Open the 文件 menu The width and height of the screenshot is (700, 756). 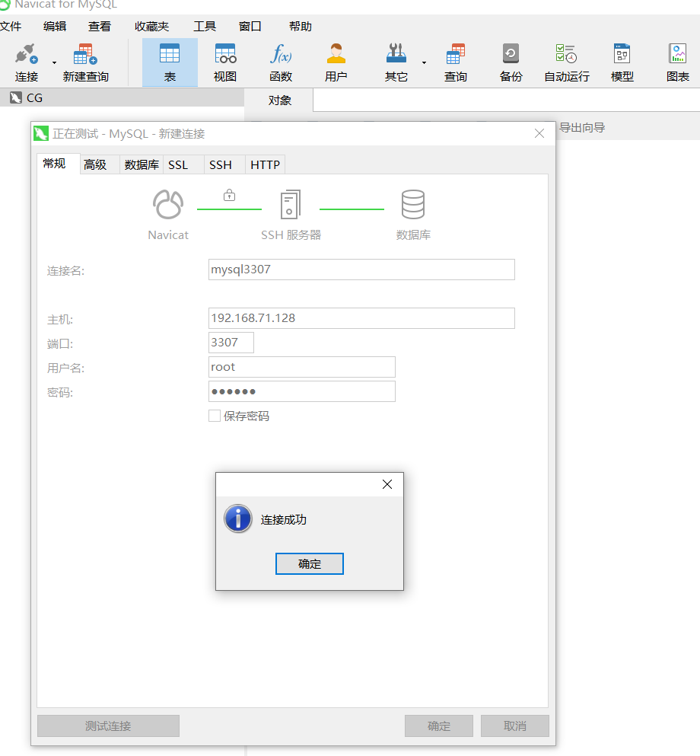pos(11,26)
